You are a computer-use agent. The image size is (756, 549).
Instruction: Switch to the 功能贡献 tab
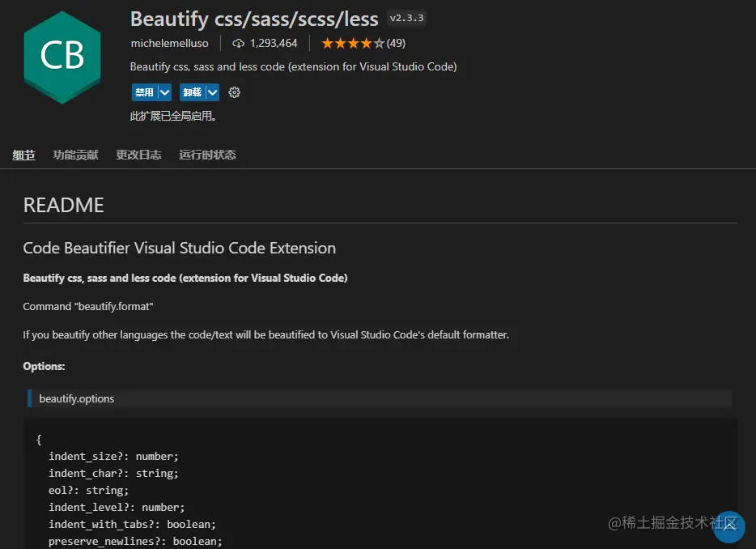pyautogui.click(x=75, y=154)
